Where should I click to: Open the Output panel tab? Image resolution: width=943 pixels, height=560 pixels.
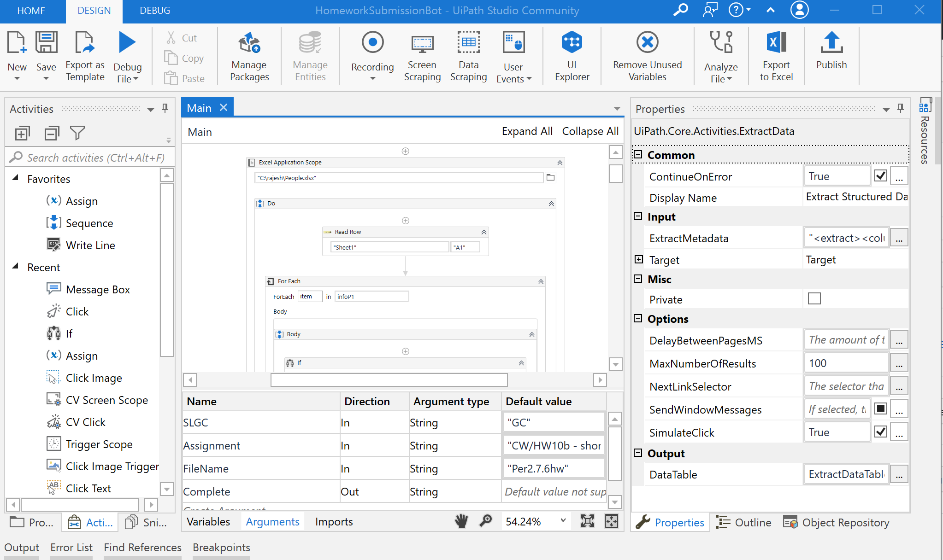tap(22, 548)
